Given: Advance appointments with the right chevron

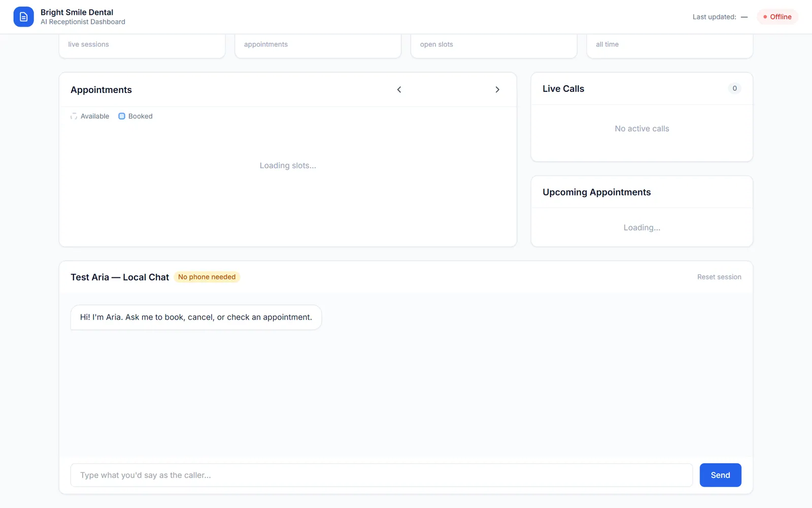Looking at the screenshot, I should click(497, 89).
